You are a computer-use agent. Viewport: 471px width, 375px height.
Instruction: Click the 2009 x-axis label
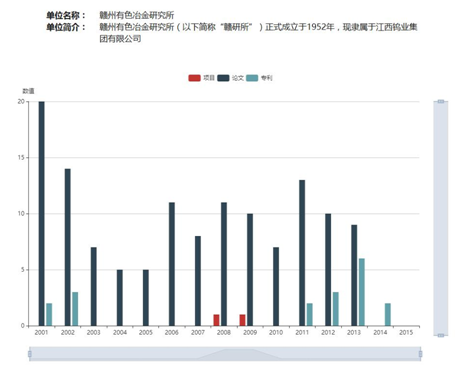click(250, 332)
